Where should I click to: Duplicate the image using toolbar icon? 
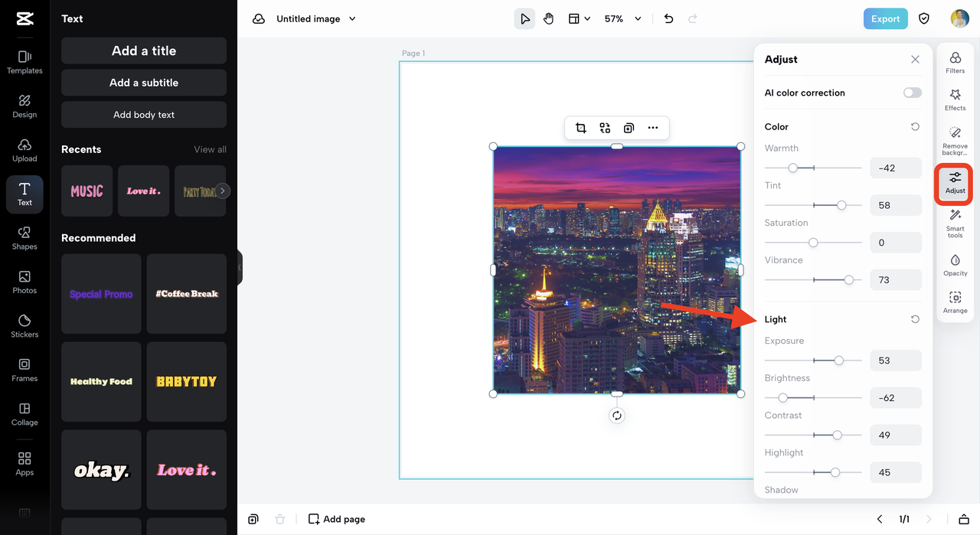[x=629, y=128]
